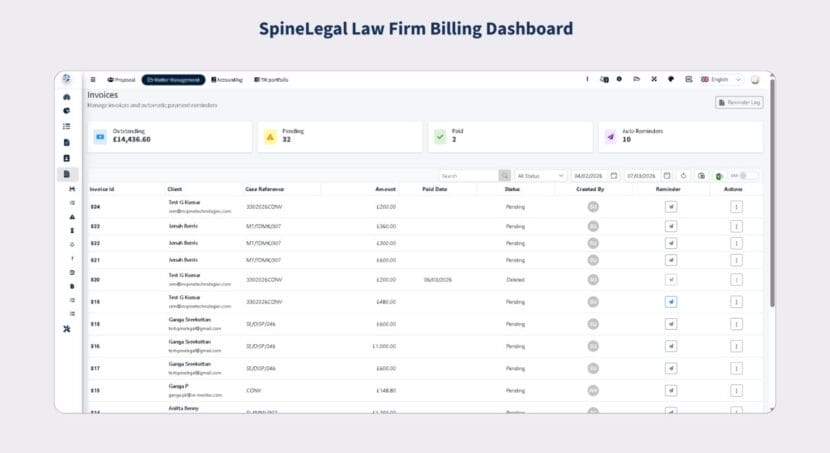Click the Invoices page heading
The width and height of the screenshot is (830, 453).
(x=103, y=95)
